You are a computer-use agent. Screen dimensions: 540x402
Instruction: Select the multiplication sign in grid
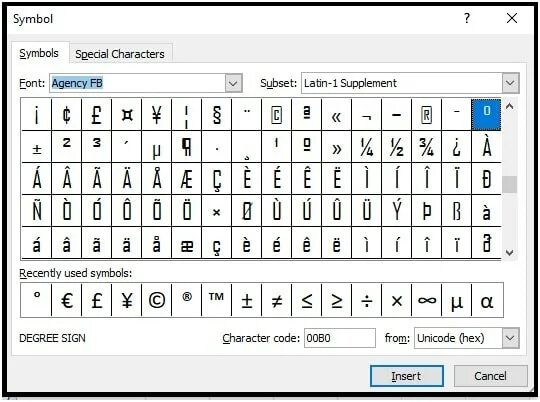(217, 211)
